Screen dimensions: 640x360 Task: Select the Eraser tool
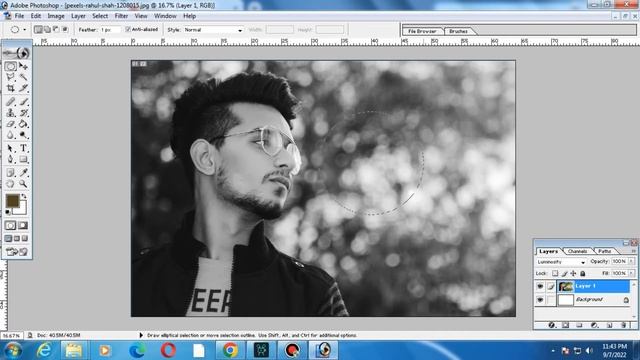click(x=11, y=124)
